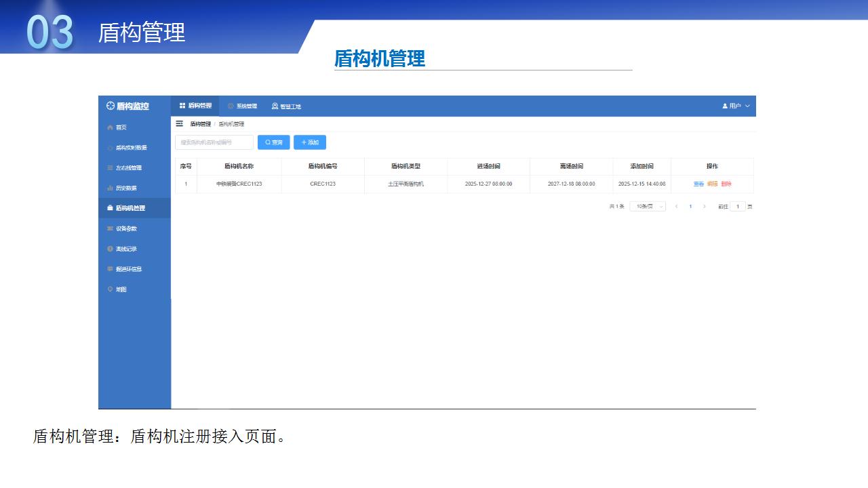868x488 pixels.
Task: Click the 地图 location pin icon
Action: 111,289
